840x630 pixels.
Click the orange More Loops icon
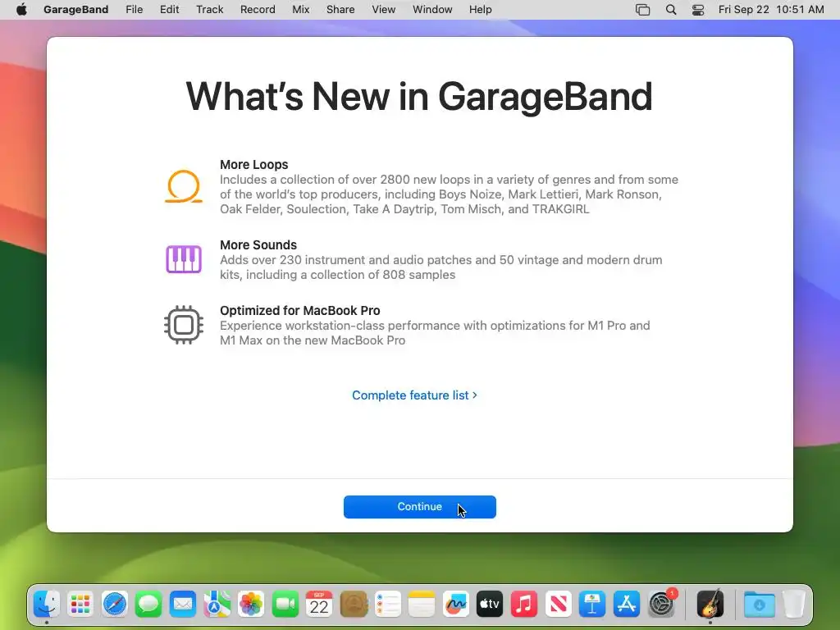[x=183, y=186]
